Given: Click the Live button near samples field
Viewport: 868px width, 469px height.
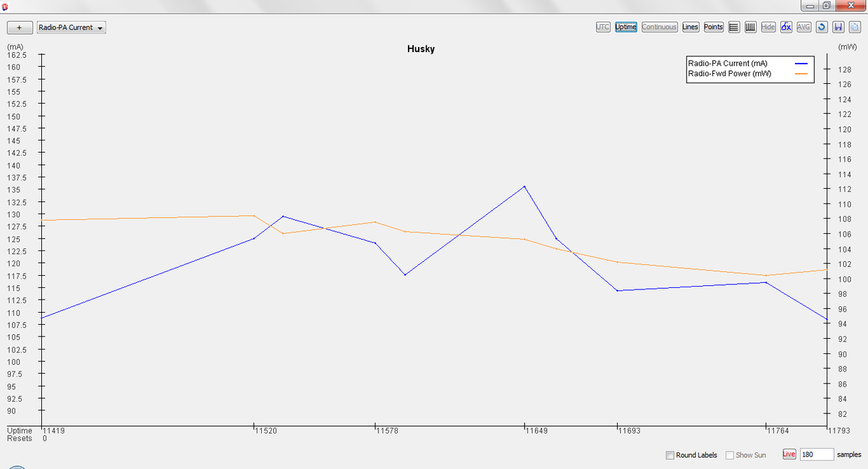Looking at the screenshot, I should pyautogui.click(x=788, y=455).
